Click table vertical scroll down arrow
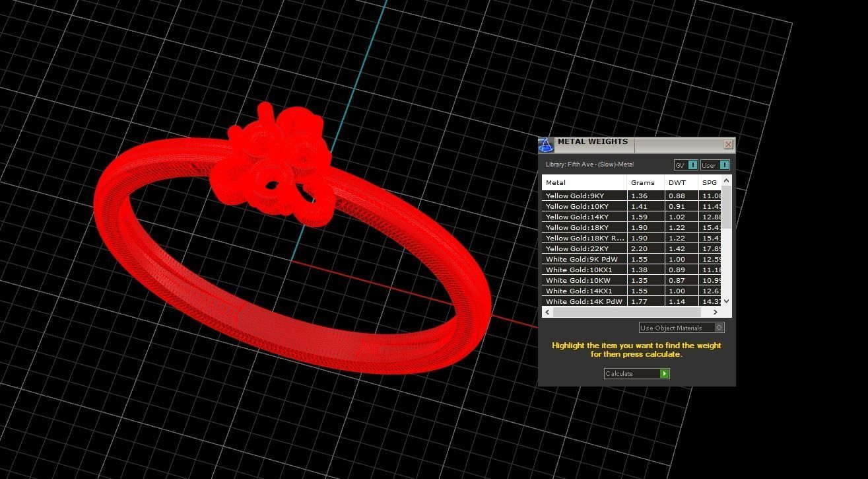The width and height of the screenshot is (868, 479). pos(727,301)
